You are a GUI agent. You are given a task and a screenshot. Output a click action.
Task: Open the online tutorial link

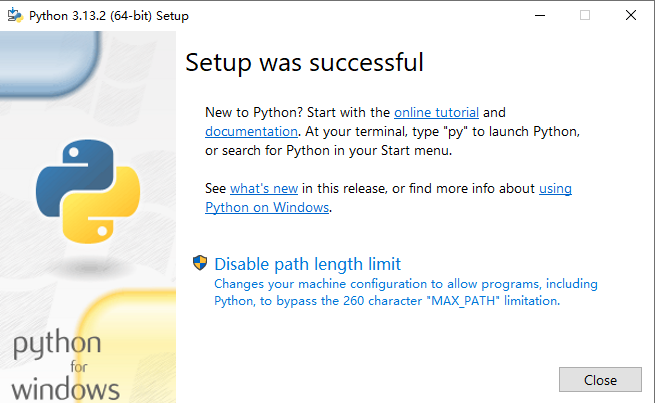click(x=436, y=112)
